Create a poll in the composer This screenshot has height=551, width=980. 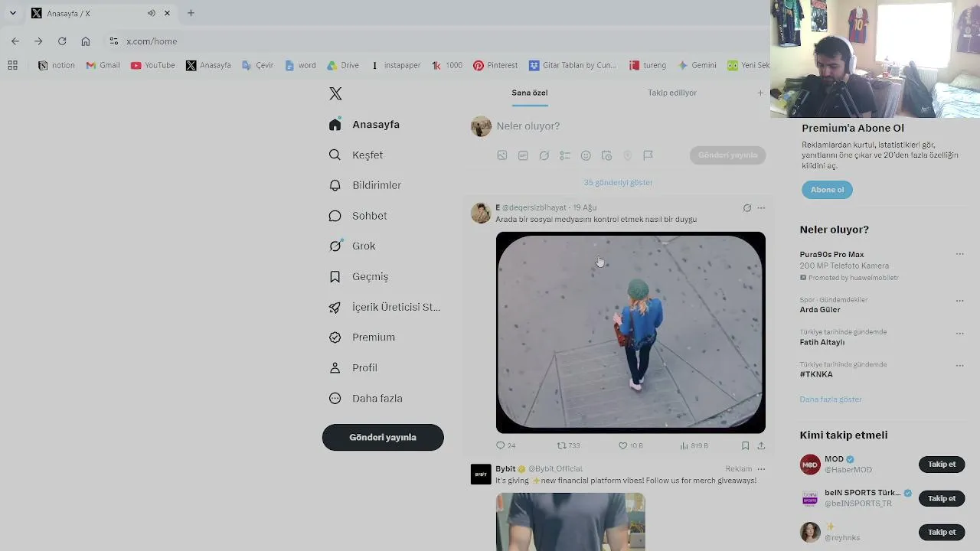(565, 155)
